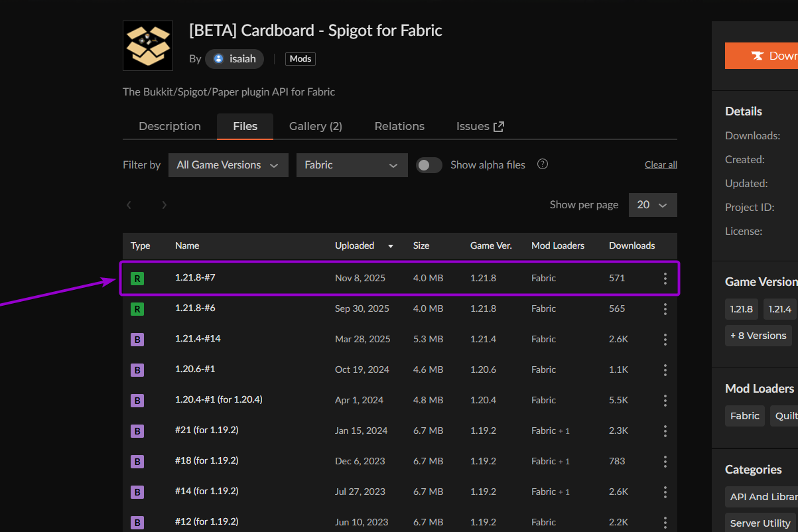Expand the + 8 Versions button
The image size is (798, 532).
(758, 336)
